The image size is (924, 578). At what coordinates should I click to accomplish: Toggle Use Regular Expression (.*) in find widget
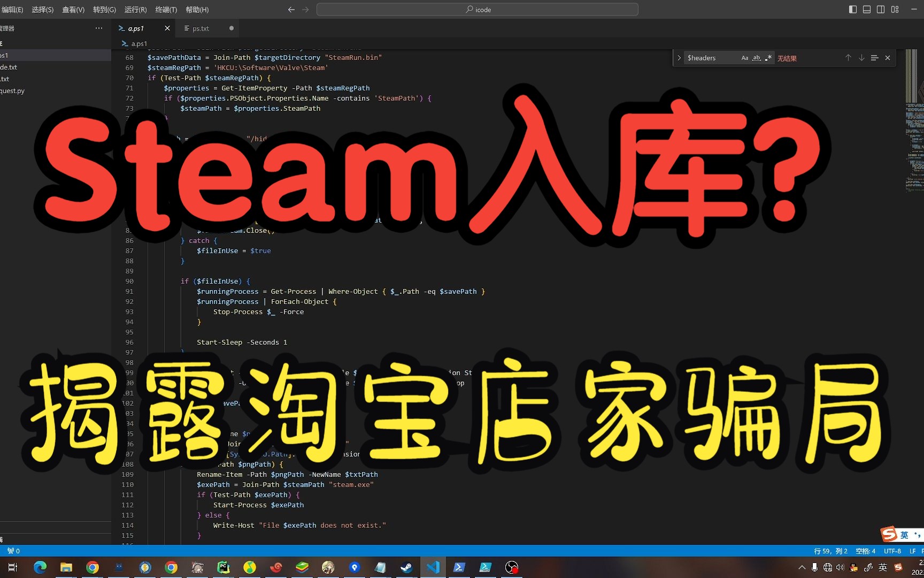(x=768, y=58)
